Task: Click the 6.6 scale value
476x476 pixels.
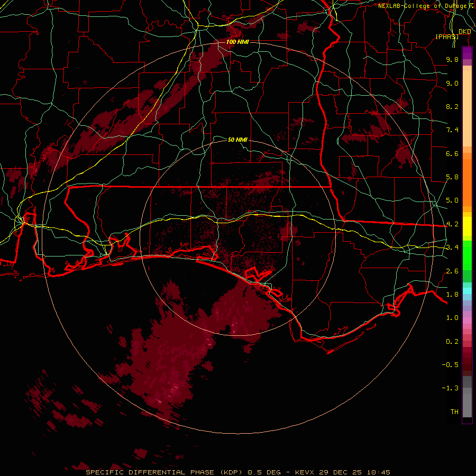Action: coord(452,153)
